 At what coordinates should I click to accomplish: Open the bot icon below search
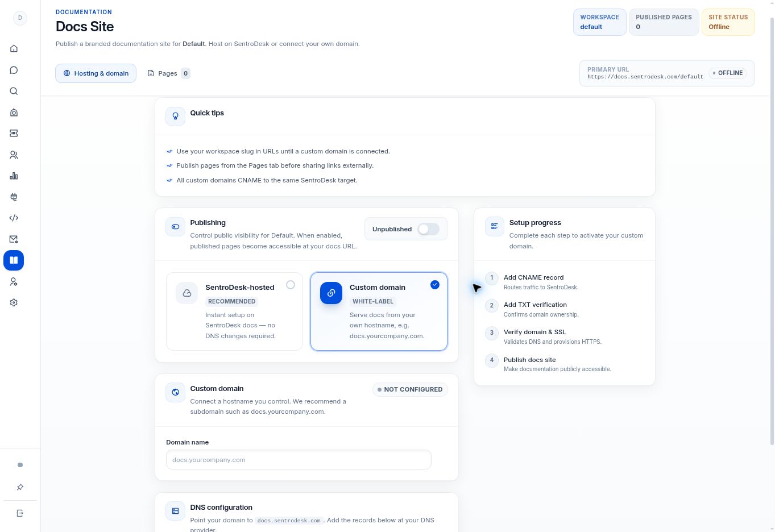14,112
